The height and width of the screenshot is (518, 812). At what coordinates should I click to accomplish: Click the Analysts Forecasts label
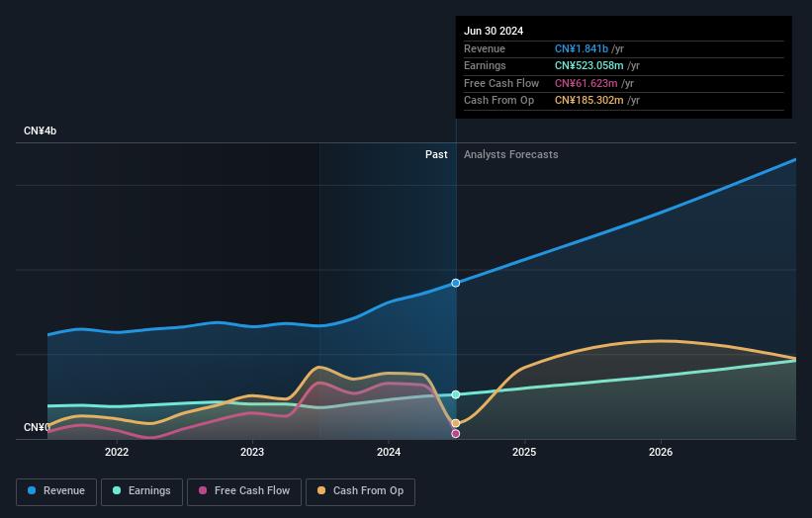pos(510,155)
